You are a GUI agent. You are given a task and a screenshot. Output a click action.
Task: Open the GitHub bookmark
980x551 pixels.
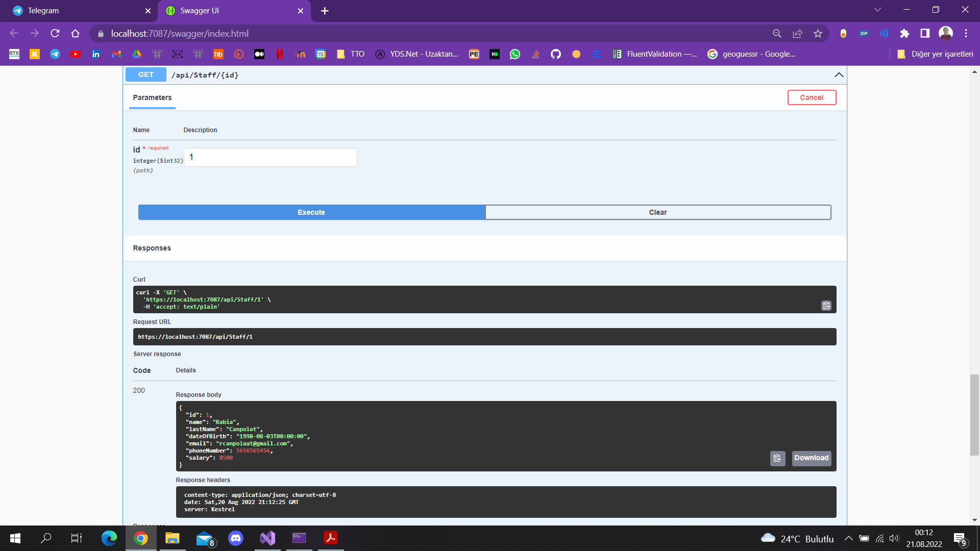556,54
